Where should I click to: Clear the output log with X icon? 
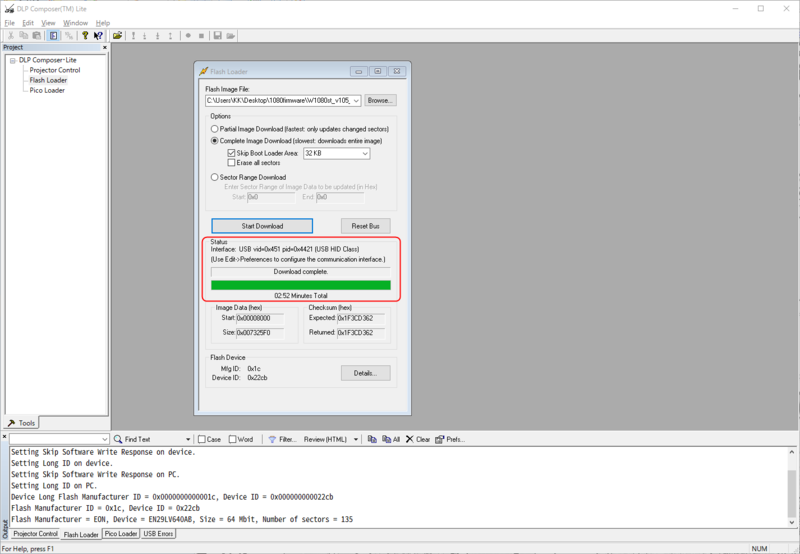(410, 439)
